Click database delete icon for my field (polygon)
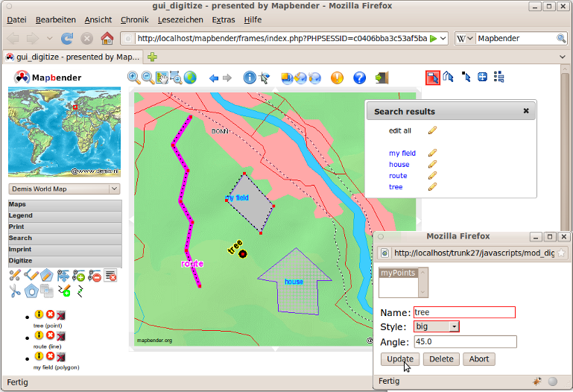This screenshot has height=392, width=573. 61,356
